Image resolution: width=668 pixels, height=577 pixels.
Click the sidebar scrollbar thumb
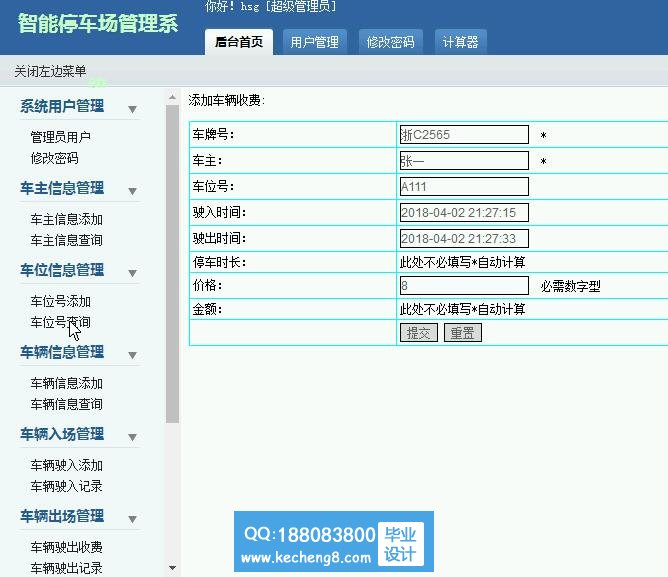[x=173, y=264]
